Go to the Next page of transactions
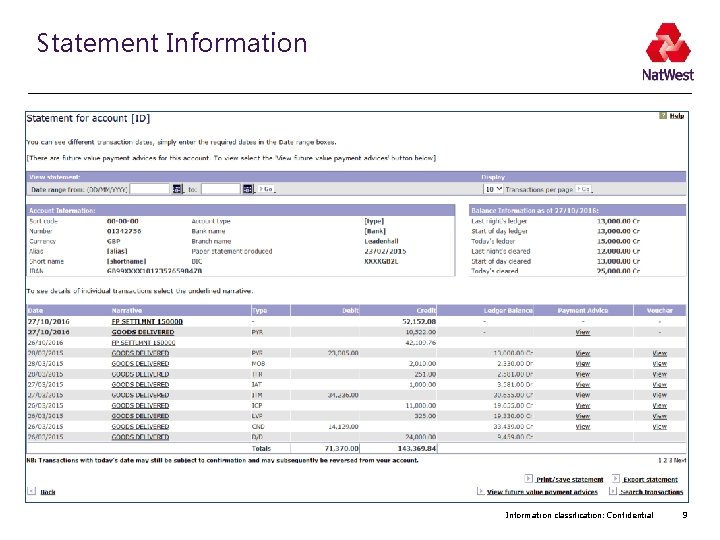 pos(680,460)
